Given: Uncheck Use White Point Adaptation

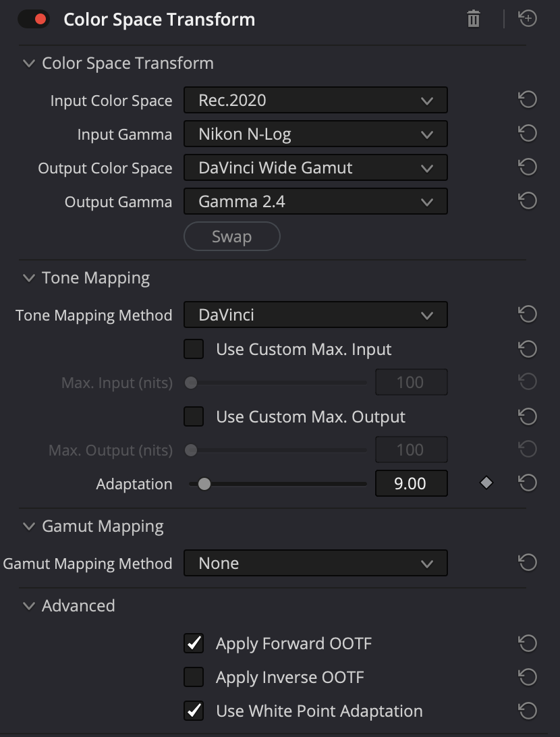Looking at the screenshot, I should (194, 711).
